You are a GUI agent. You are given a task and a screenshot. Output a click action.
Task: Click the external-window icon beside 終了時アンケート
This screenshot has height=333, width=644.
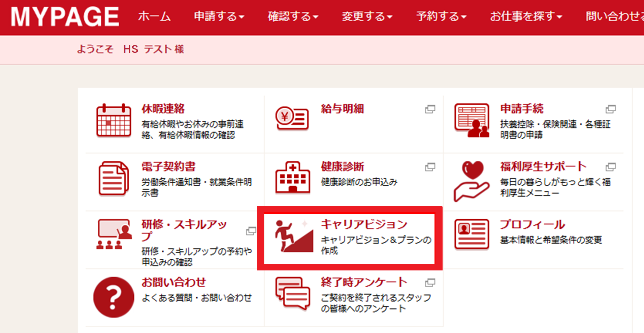tap(430, 283)
